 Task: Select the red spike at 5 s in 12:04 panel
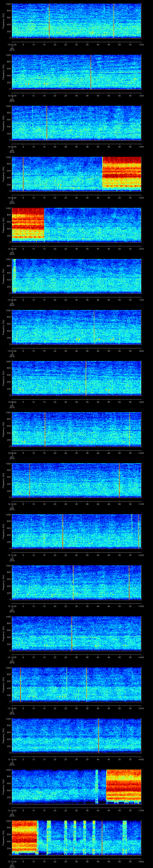23,174
